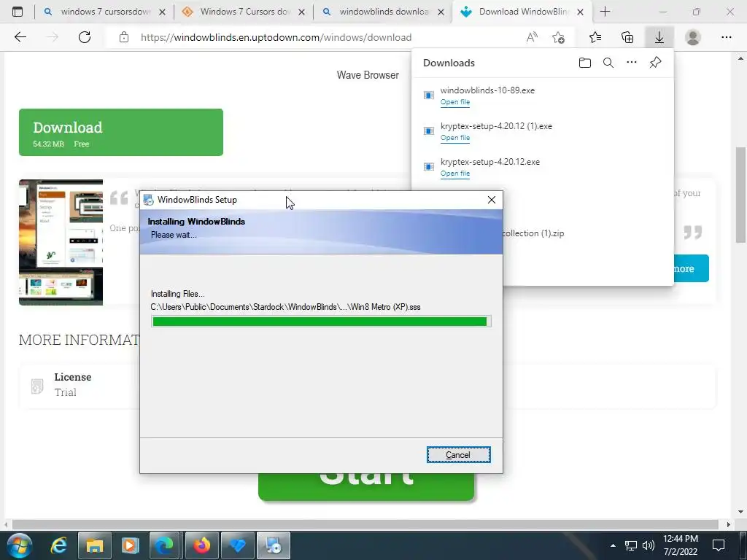Open the volume control tray icon
Screen dimensions: 747x560
click(649, 545)
